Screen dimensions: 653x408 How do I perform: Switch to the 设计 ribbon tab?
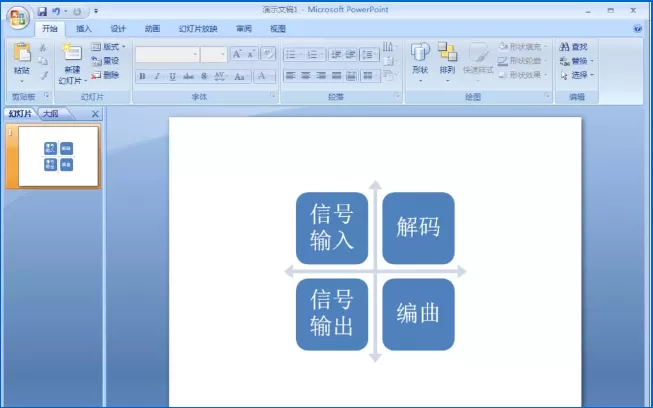click(118, 29)
